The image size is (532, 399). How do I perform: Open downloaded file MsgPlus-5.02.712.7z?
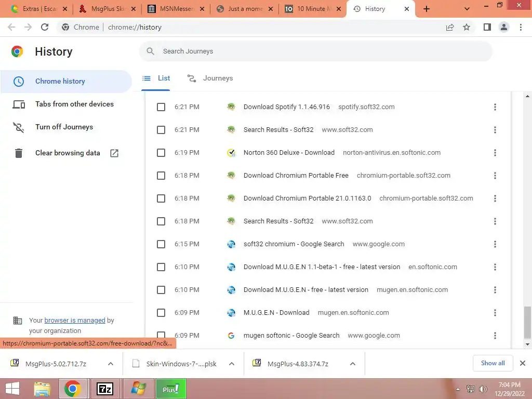(56, 364)
